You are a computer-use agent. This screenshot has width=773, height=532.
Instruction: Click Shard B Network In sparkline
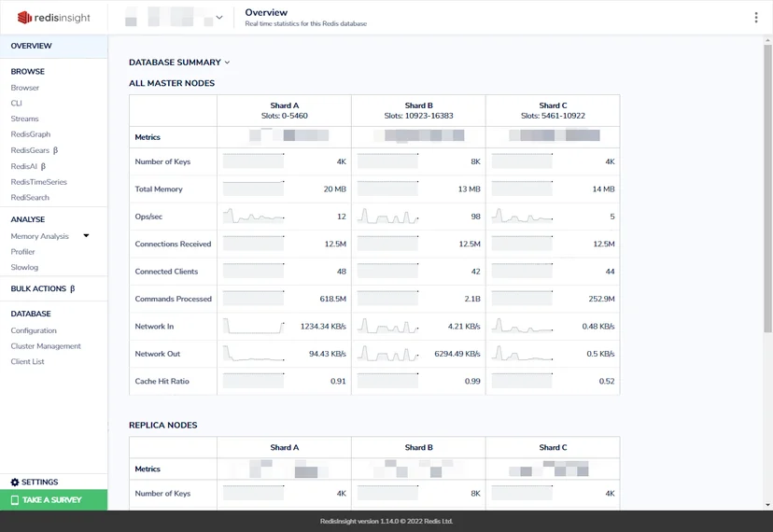pyautogui.click(x=388, y=326)
